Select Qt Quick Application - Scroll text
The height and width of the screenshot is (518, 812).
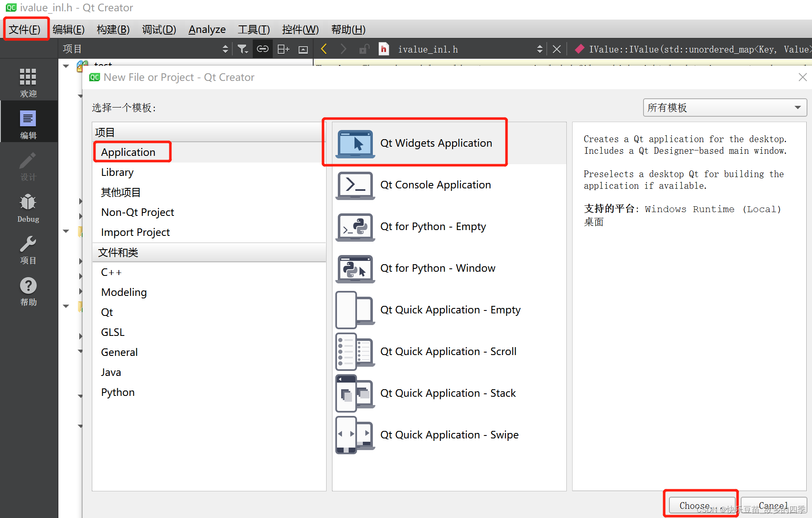click(x=448, y=351)
